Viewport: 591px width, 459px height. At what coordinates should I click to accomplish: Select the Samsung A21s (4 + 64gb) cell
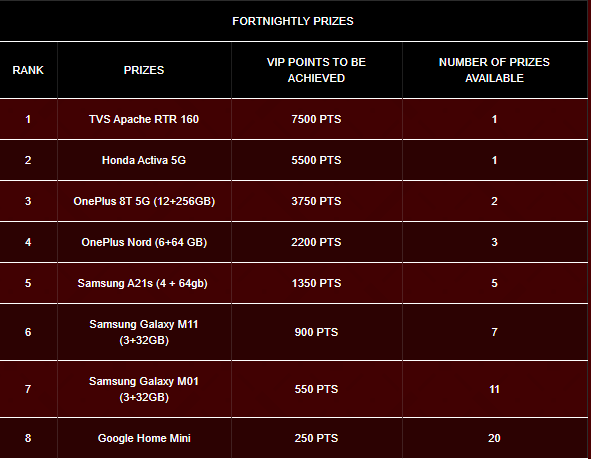point(144,283)
